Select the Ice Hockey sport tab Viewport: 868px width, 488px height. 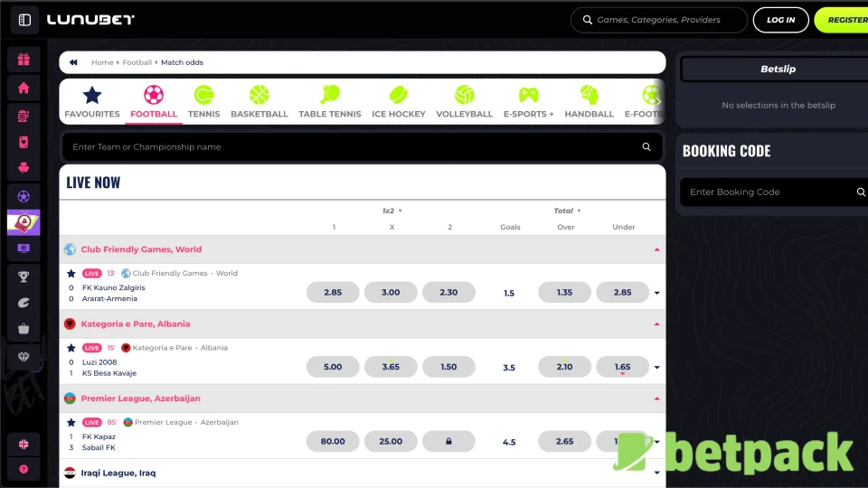point(399,102)
